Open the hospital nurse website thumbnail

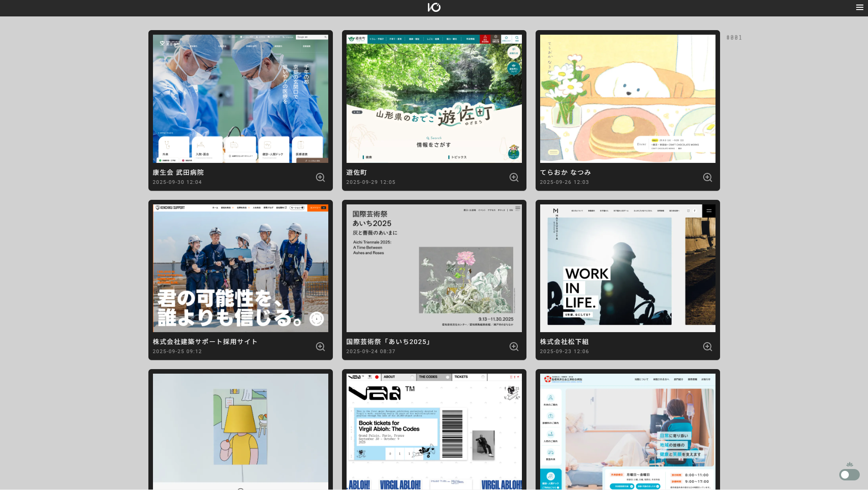(628, 432)
